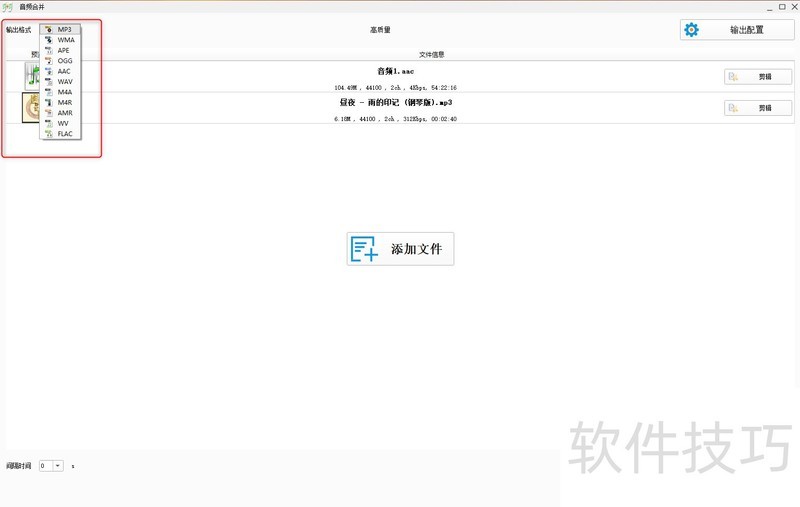
Task: Open output configuration with the gear button
Action: click(x=737, y=30)
